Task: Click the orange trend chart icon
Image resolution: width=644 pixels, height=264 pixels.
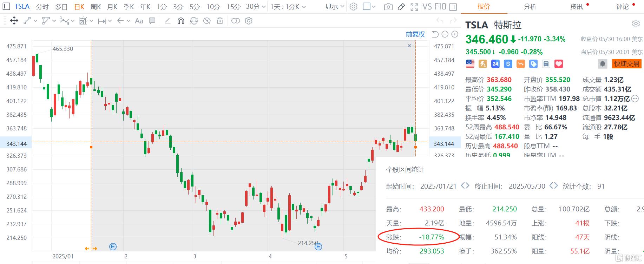Action: (x=520, y=64)
